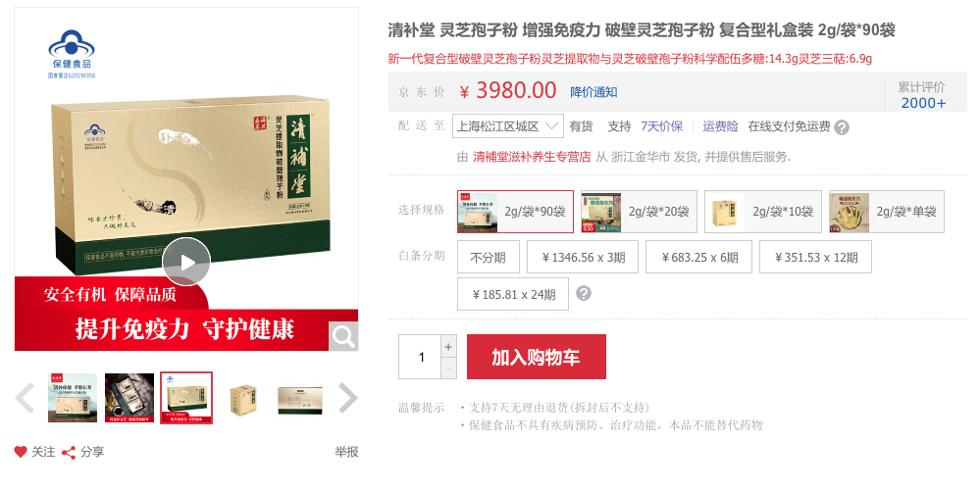Select the dark gift box thumbnail

pyautogui.click(x=129, y=398)
